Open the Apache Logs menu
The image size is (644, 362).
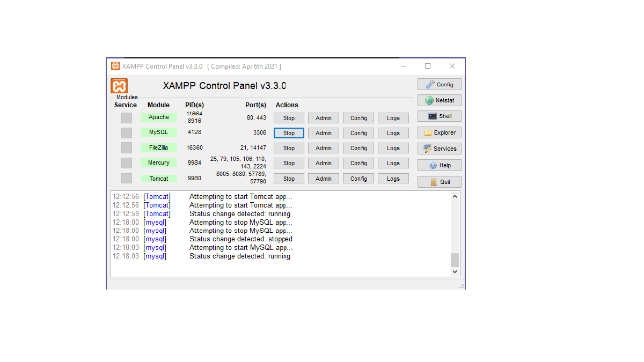[393, 118]
